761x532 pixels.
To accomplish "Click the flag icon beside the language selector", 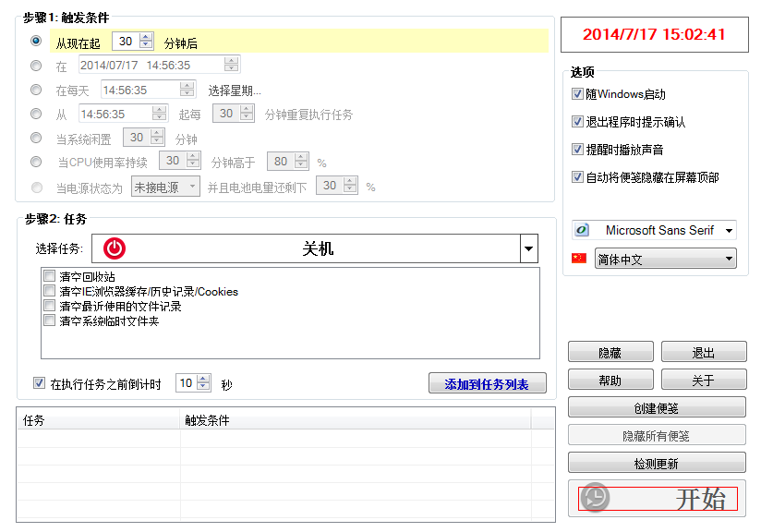I will [580, 259].
